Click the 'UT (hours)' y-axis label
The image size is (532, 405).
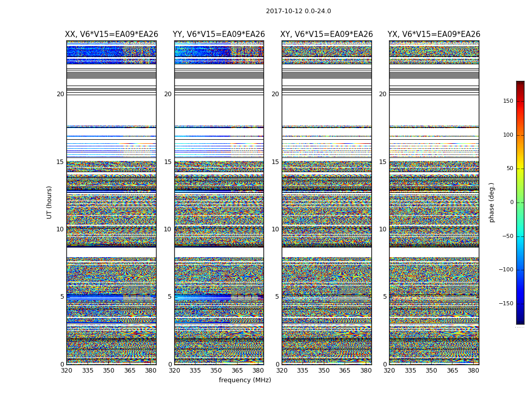[49, 202]
